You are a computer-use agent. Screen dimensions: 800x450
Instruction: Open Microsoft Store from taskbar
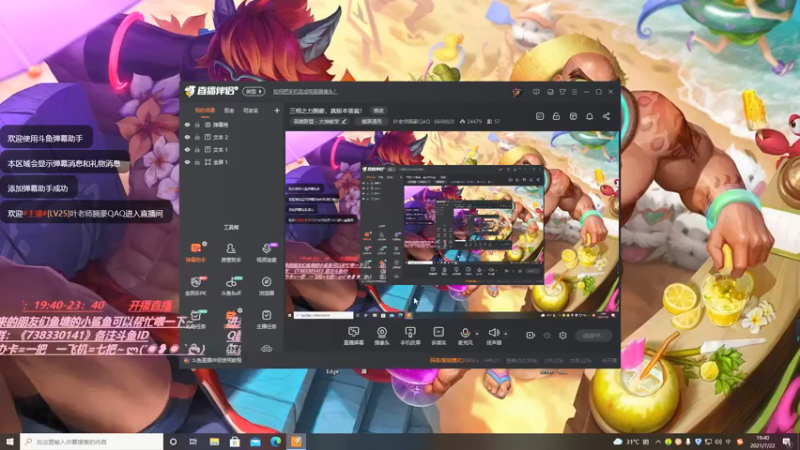pos(235,441)
